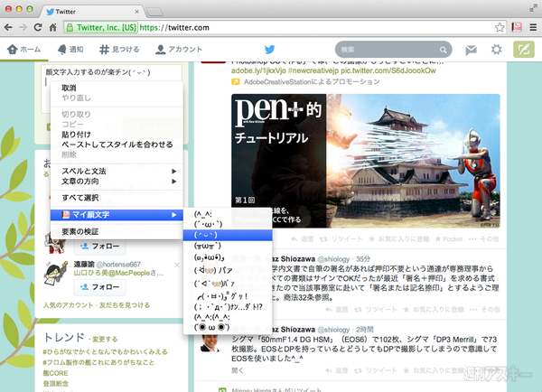Click the Twitter bird logo
This screenshot has height=392, width=542.
(269, 50)
